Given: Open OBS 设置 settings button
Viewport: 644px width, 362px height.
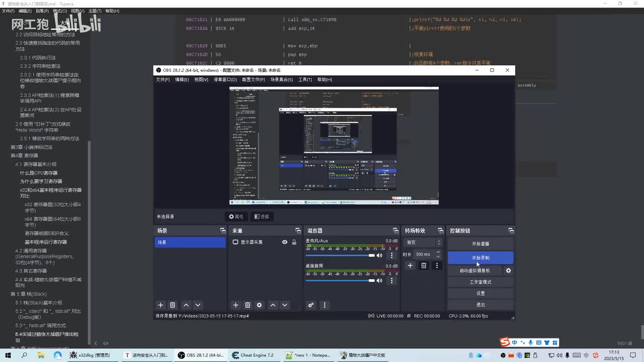Looking at the screenshot, I should 480,294.
